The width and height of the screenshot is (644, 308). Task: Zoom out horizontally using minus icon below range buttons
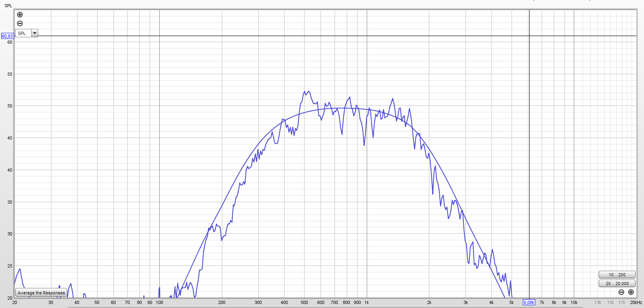click(621, 292)
